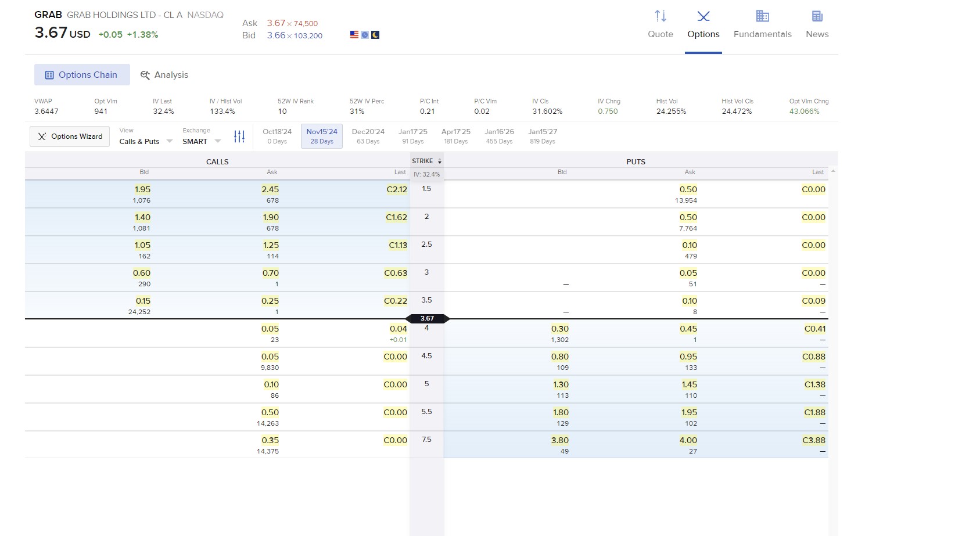Click put ask 0.50 with size 7,764
The image size is (980, 536).
688,217
